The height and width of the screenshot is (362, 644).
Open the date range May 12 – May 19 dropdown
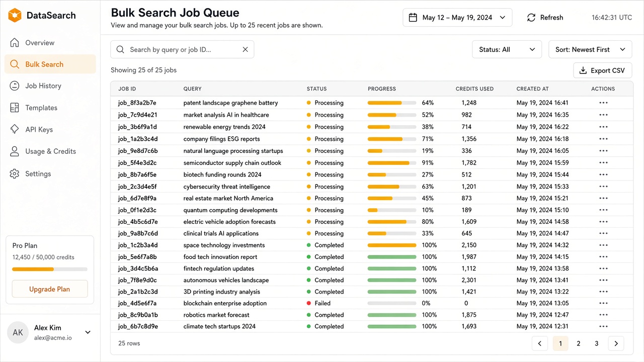coord(457,18)
